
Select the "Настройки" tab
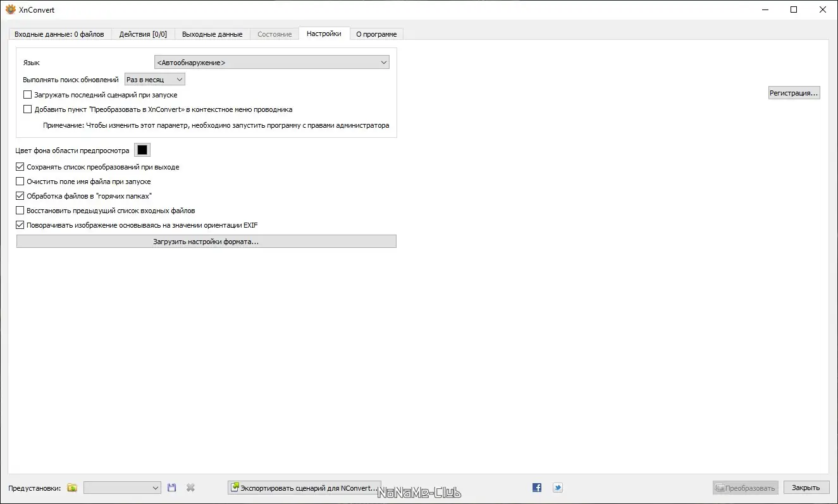324,34
